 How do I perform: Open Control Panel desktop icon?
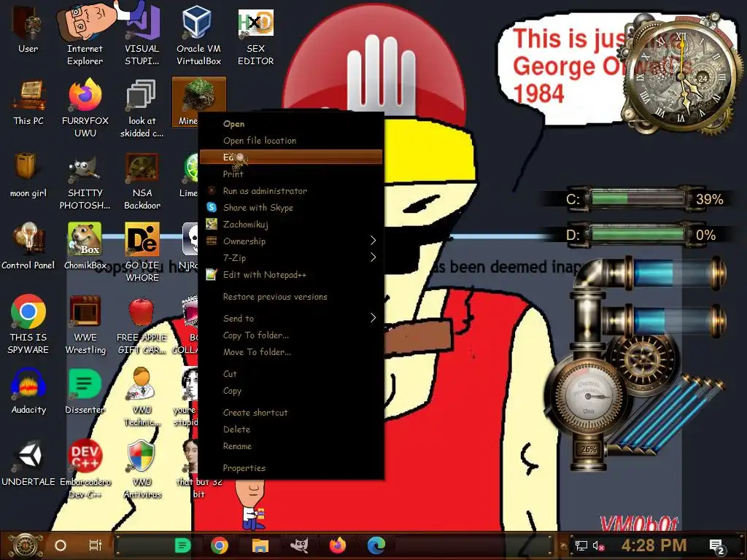[28, 246]
